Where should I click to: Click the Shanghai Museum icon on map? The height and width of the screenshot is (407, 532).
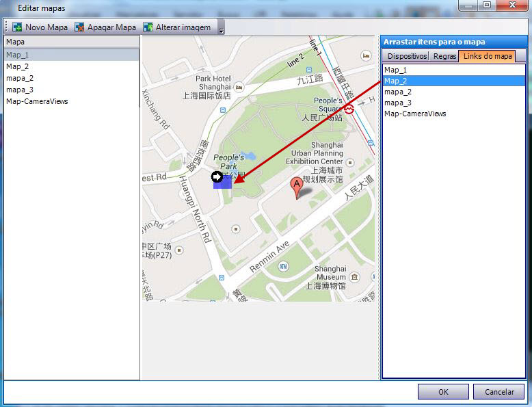(355, 276)
